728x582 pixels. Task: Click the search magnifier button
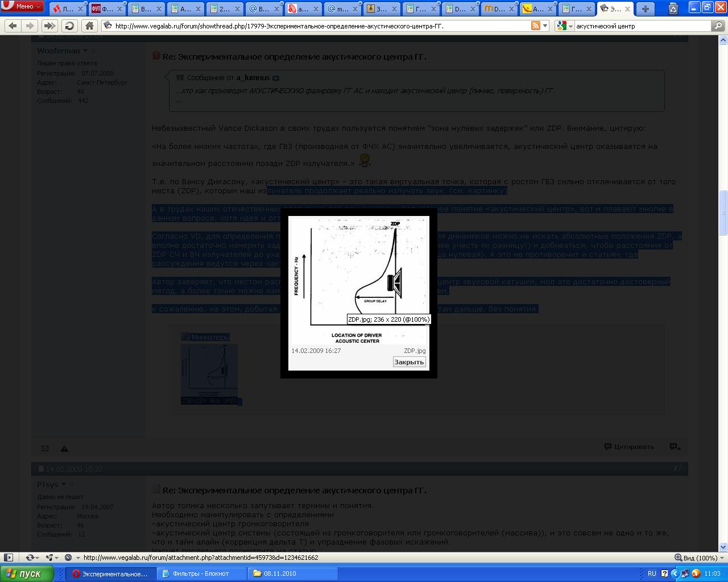[718, 26]
